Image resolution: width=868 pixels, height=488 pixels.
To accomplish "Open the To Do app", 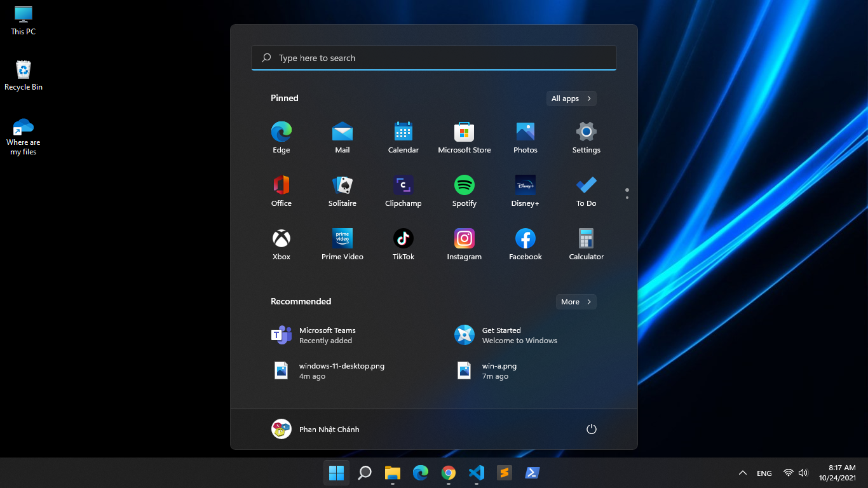I will (587, 191).
